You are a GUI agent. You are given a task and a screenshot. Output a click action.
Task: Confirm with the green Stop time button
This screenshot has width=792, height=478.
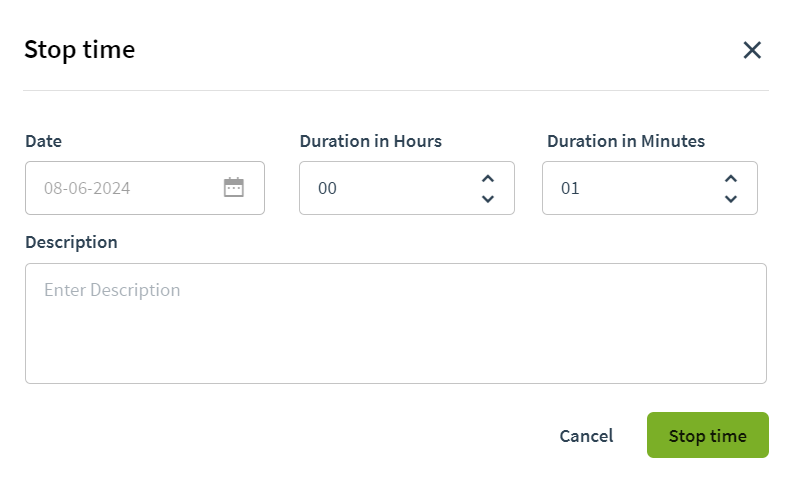coord(708,435)
